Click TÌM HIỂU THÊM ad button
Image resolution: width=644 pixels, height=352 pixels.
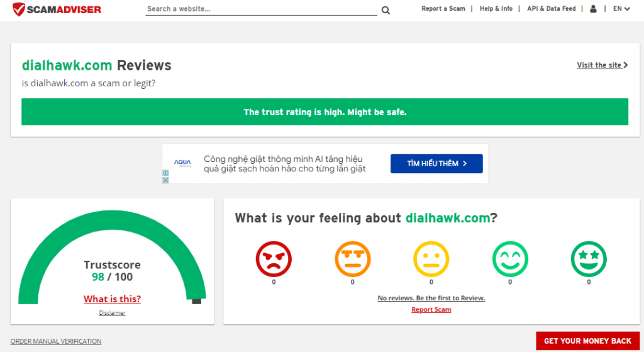[436, 164]
